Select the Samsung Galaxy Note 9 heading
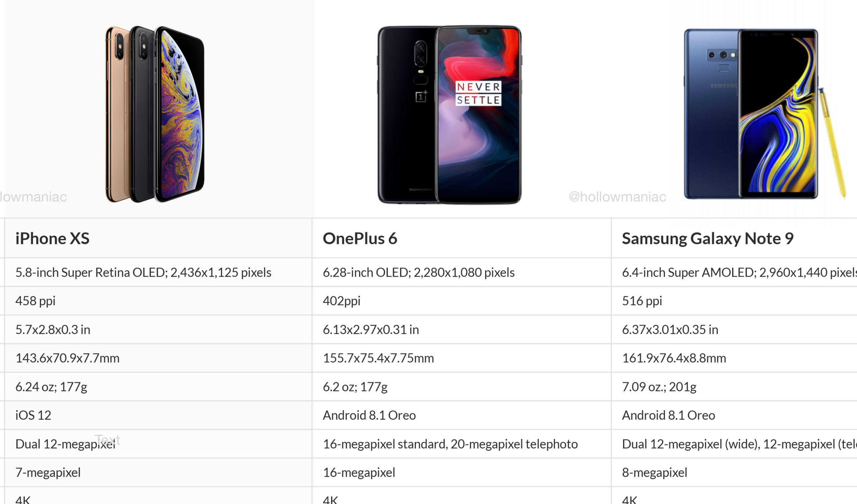Image resolution: width=857 pixels, height=504 pixels. 707,238
